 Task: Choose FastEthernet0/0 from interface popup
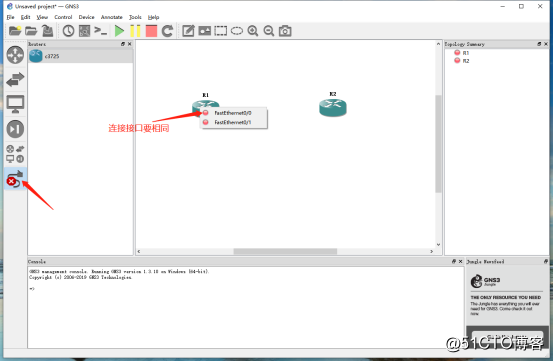click(x=234, y=113)
